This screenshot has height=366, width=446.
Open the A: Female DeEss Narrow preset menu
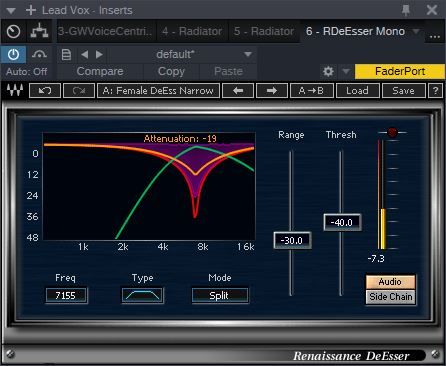tap(158, 90)
